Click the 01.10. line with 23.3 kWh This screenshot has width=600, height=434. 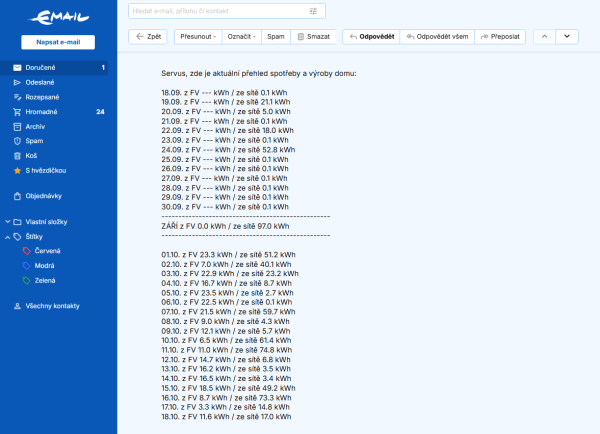click(x=228, y=255)
